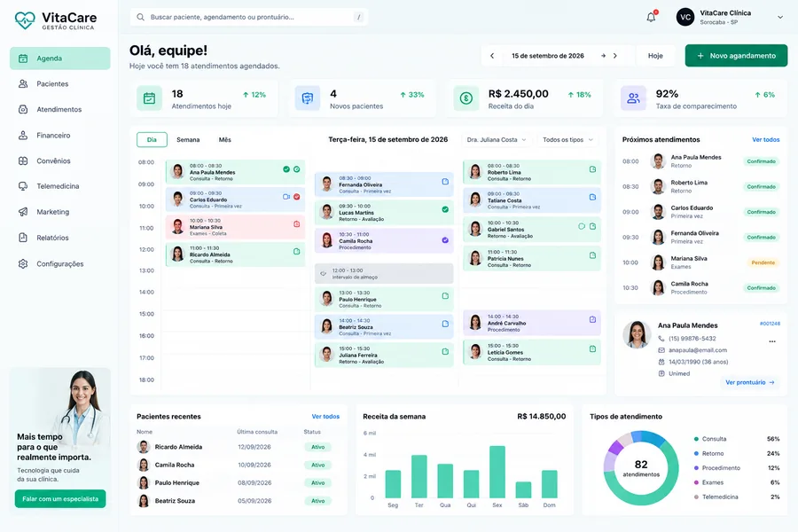Switch to the Mês view tab

(x=225, y=139)
